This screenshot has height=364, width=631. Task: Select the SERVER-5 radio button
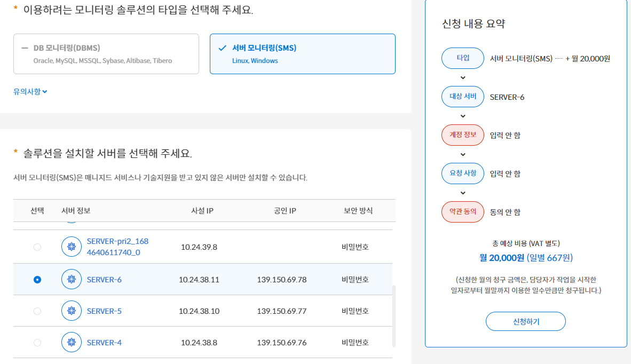36,311
